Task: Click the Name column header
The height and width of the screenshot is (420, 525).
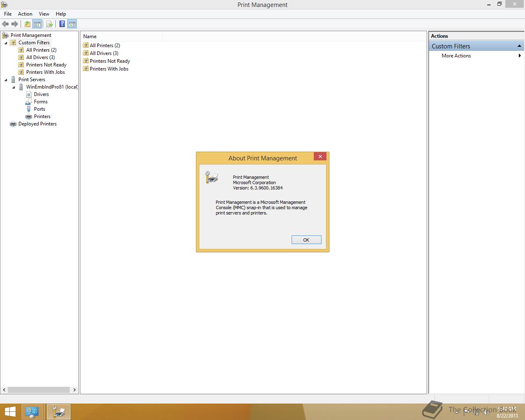Action: pyautogui.click(x=122, y=37)
